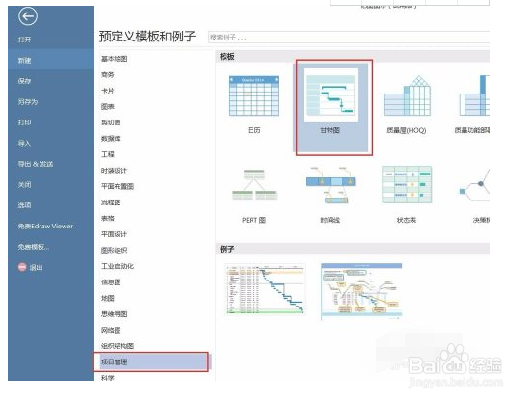Select the 思维导图 category

[115, 314]
